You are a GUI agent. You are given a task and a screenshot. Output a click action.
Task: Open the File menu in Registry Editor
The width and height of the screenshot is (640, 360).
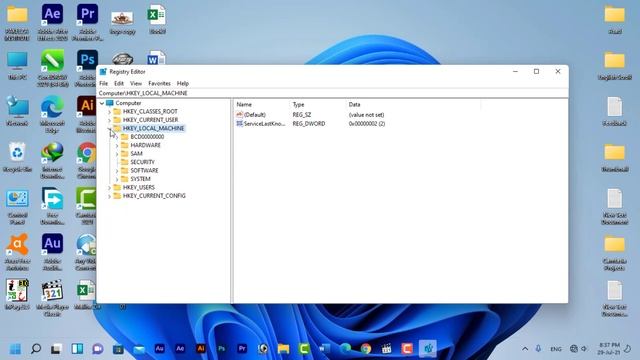click(104, 83)
